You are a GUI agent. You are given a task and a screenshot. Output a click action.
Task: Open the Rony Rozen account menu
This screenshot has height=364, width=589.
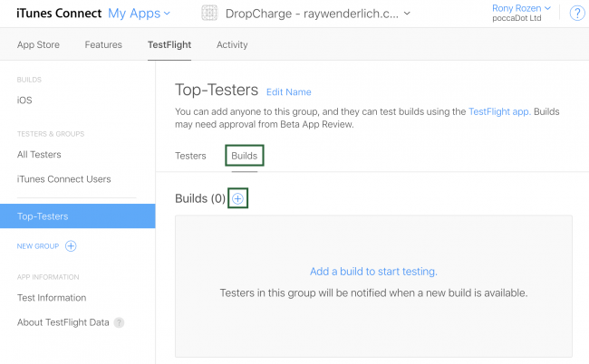pyautogui.click(x=521, y=8)
